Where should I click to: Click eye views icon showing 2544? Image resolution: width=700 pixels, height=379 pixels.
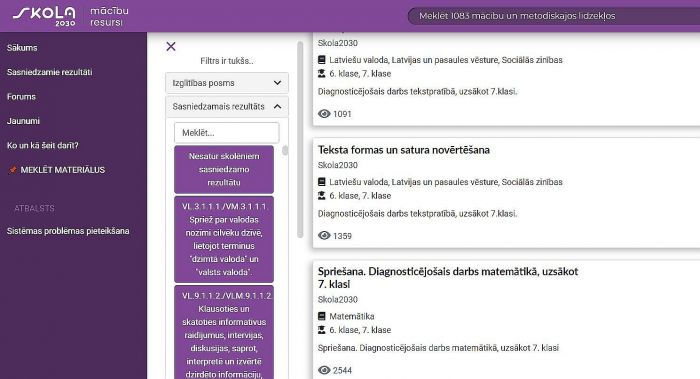point(324,370)
